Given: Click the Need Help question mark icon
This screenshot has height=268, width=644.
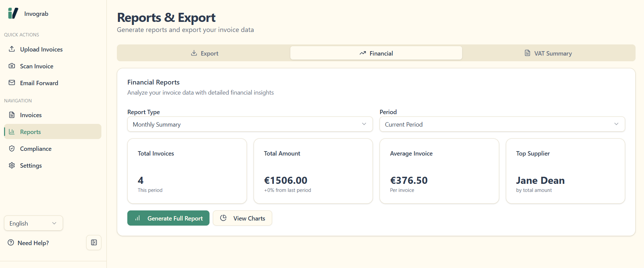Looking at the screenshot, I should [x=11, y=242].
